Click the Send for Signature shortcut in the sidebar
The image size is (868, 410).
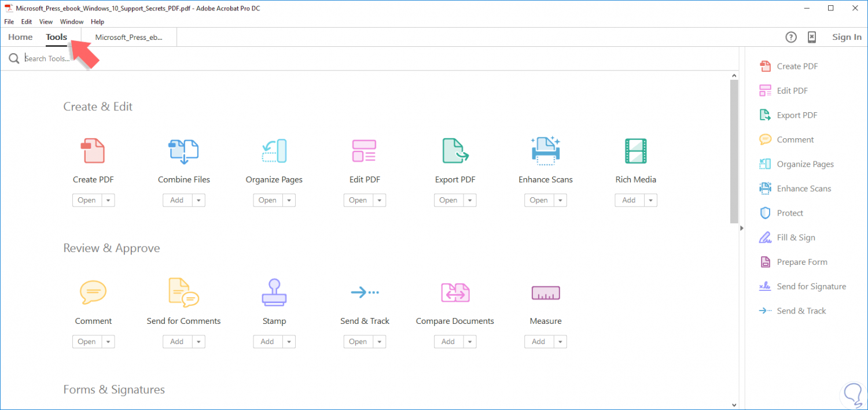[x=803, y=286]
